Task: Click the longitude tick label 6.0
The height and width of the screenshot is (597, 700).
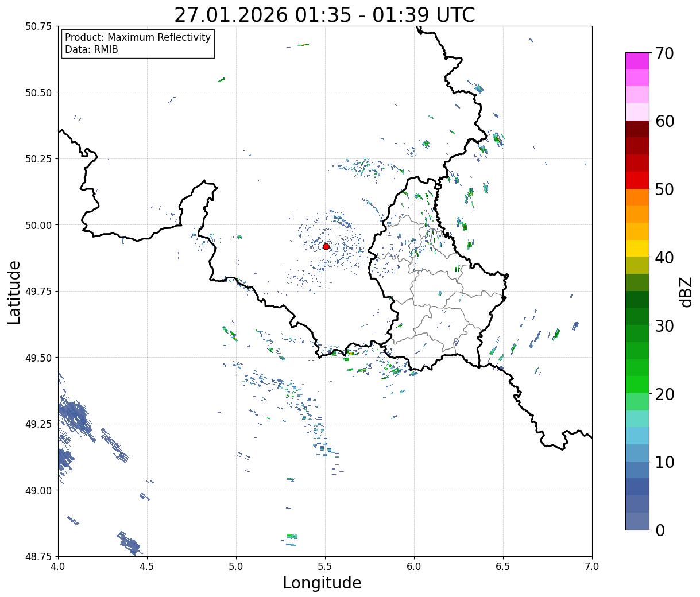Action: (x=414, y=566)
